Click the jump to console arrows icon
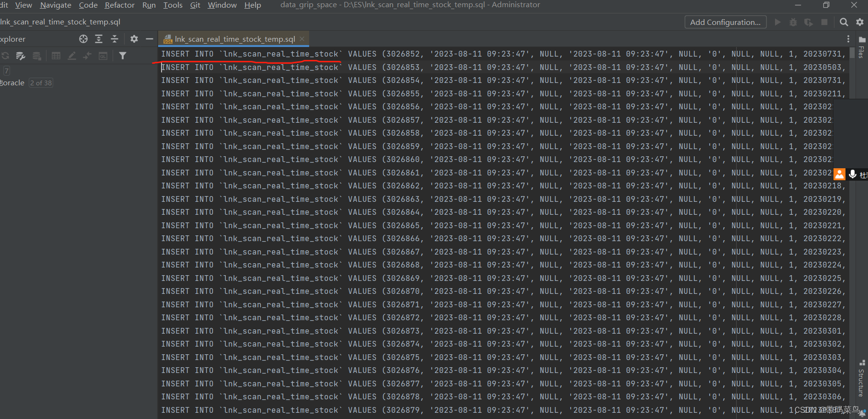Screen dimensions: 868x419 coord(87,56)
